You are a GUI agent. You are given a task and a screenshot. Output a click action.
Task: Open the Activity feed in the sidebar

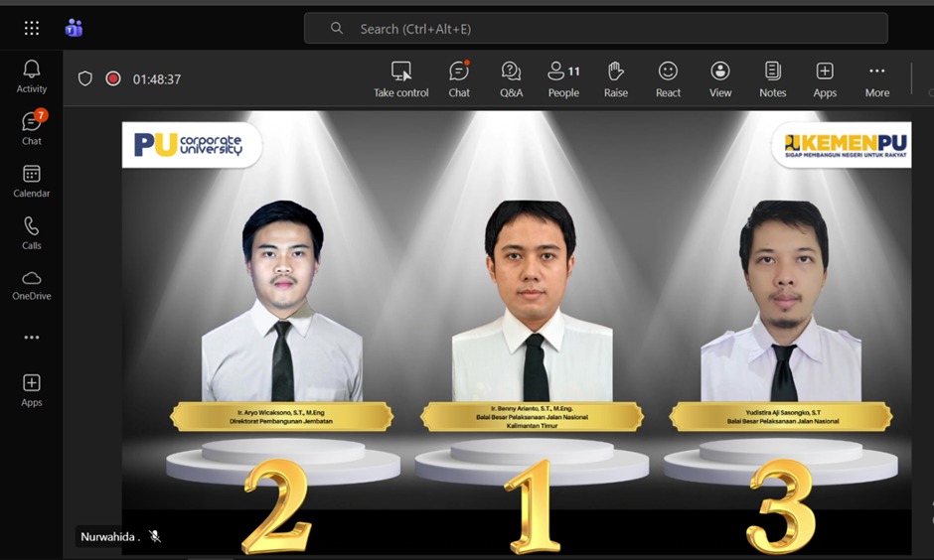coord(32,75)
